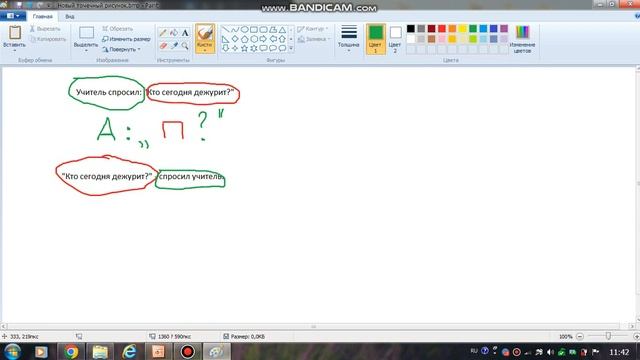The image size is (640, 360).
Task: Click the Вставить paste clipboard icon
Action: point(15,33)
